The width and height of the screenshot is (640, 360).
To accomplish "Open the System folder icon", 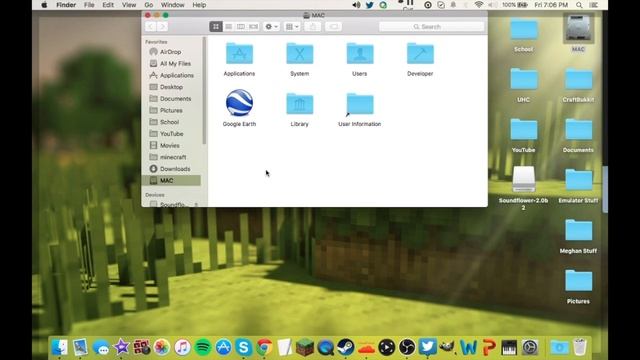I will pyautogui.click(x=300, y=54).
